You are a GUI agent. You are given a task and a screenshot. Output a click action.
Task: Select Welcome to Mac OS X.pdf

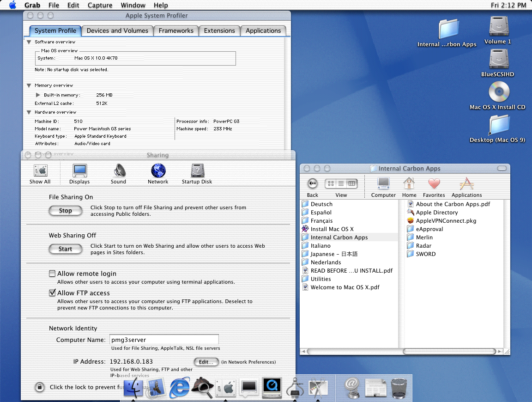click(x=345, y=287)
